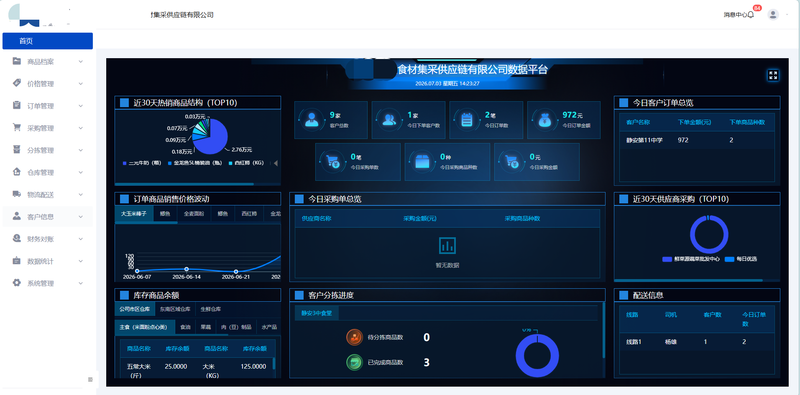This screenshot has width=800, height=395.
Task: Expand the 价格管理 chevron
Action: coord(81,84)
